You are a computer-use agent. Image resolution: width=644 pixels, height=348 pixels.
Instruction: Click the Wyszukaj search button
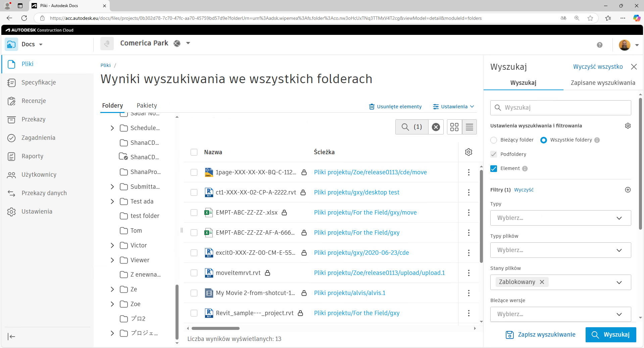pos(610,335)
